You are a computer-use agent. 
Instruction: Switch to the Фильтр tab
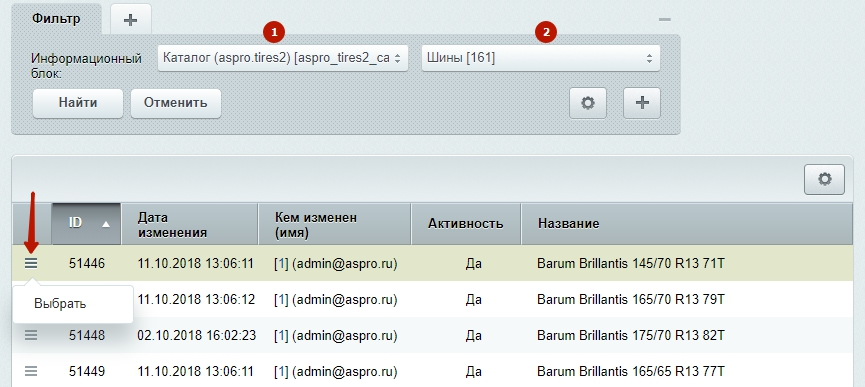click(x=56, y=19)
